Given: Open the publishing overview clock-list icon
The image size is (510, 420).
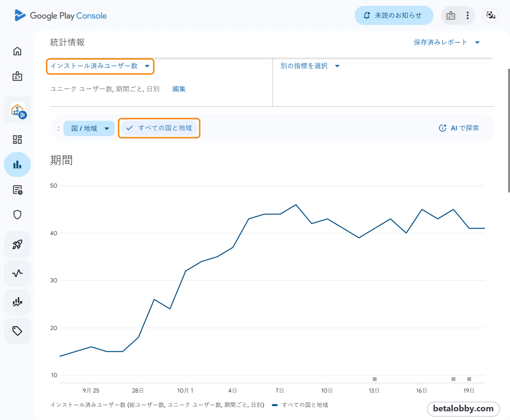Looking at the screenshot, I should (17, 190).
